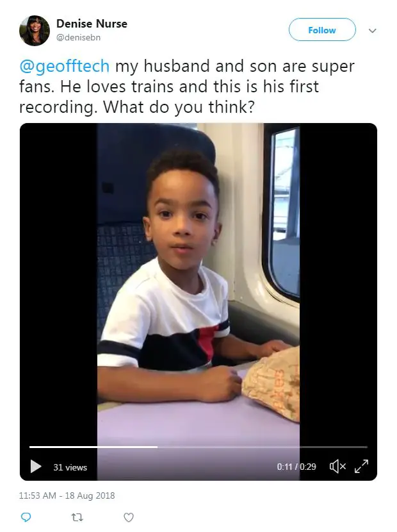The width and height of the screenshot is (397, 532).
Task: Open the 11:53 AM - 18 Aug 2018 timestamp
Action: click(67, 495)
